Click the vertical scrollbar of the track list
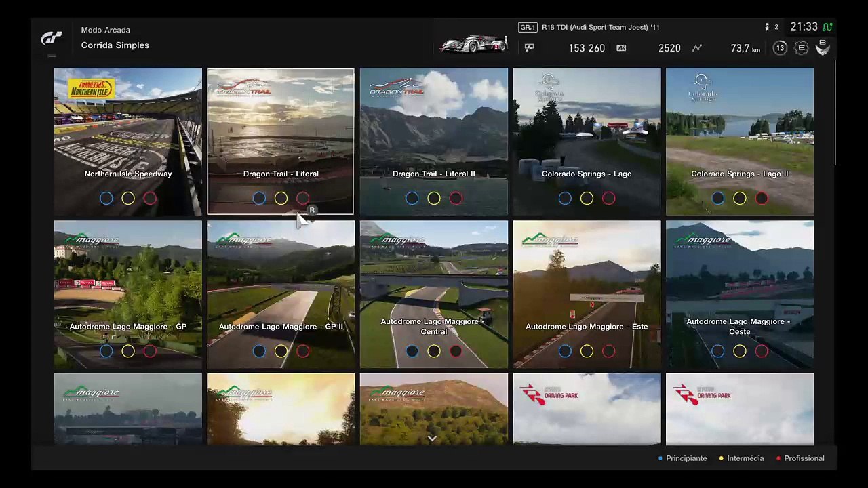 point(835,112)
